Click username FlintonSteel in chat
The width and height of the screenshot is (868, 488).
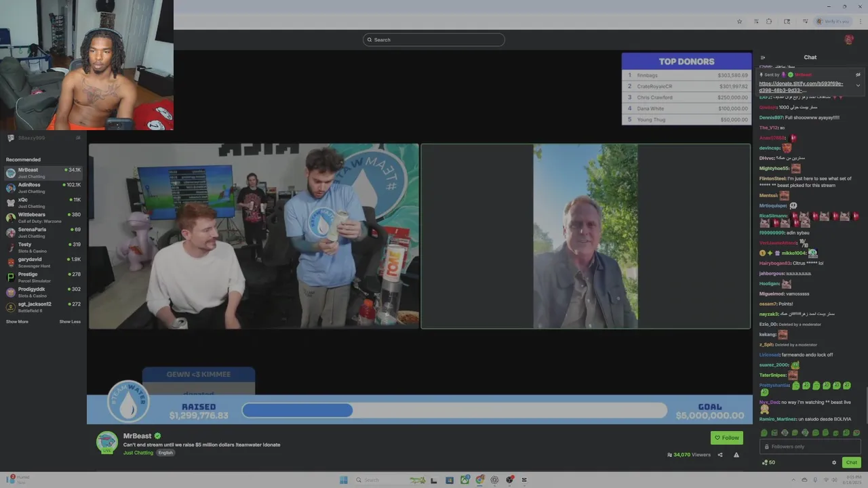pyautogui.click(x=772, y=178)
